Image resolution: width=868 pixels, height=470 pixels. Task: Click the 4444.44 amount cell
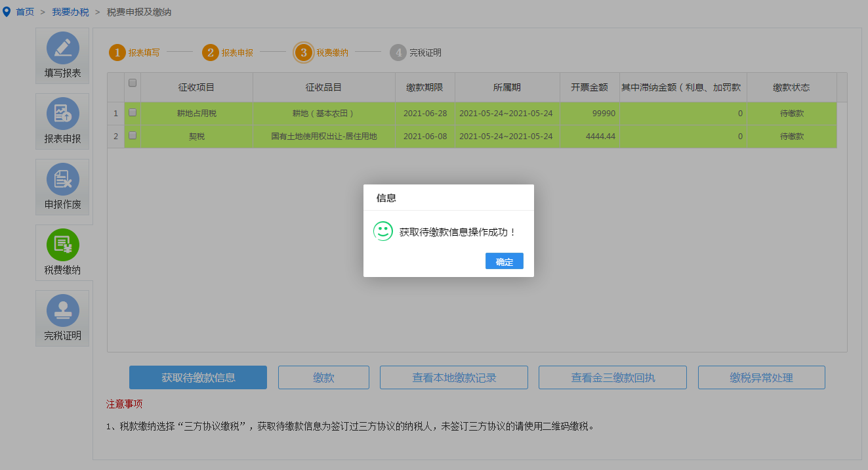point(590,137)
